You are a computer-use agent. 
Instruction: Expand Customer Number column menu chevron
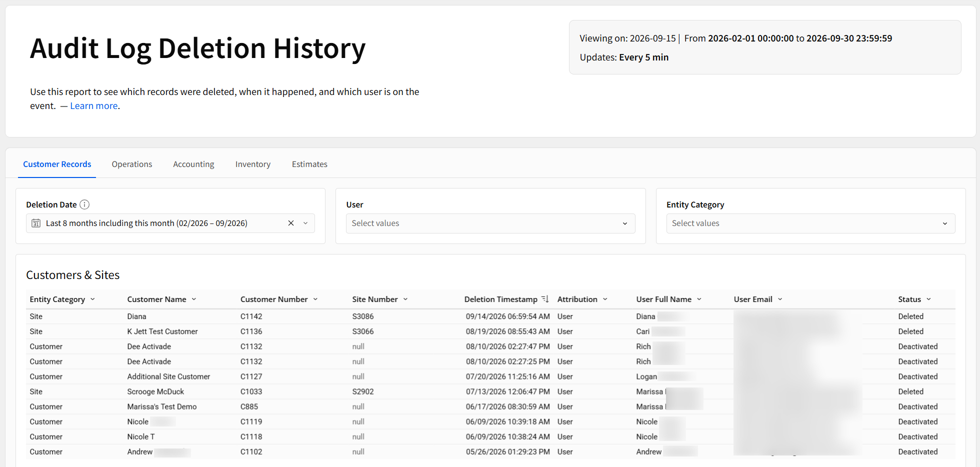[x=315, y=299]
